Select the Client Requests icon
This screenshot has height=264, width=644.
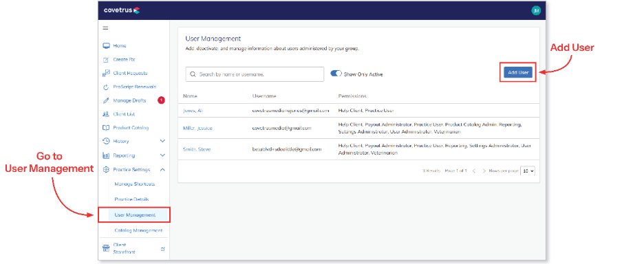click(x=106, y=73)
